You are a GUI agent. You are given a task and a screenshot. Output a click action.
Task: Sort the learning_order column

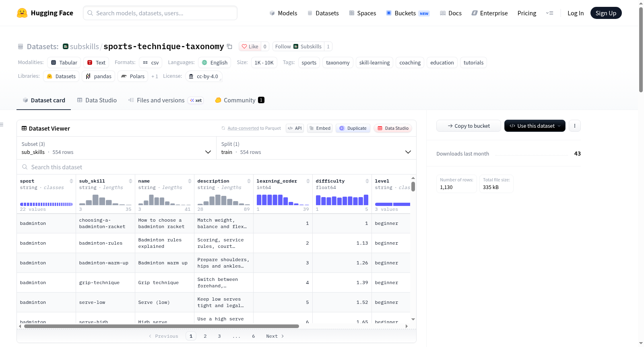tap(308, 181)
